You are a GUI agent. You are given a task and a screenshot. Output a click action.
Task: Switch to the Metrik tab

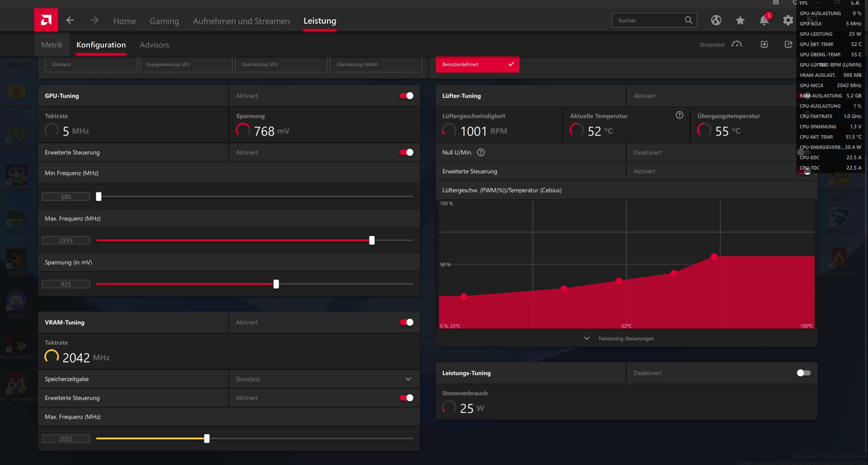[x=52, y=45]
